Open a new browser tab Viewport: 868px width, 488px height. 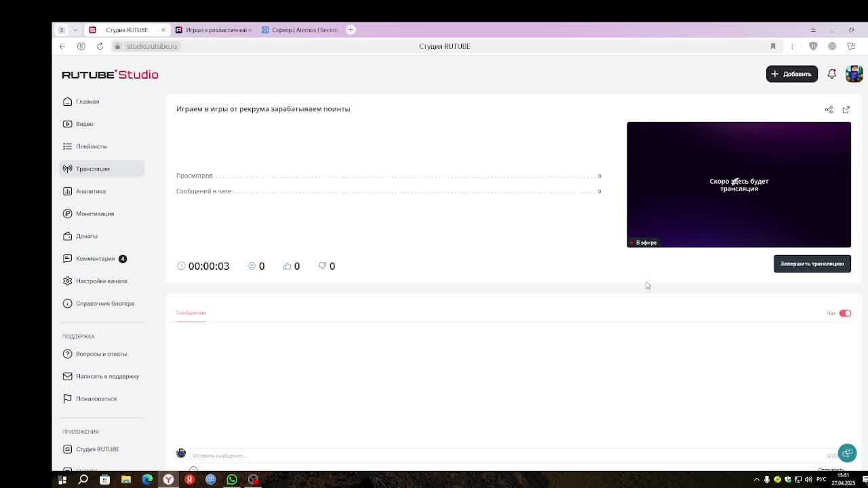click(x=351, y=30)
